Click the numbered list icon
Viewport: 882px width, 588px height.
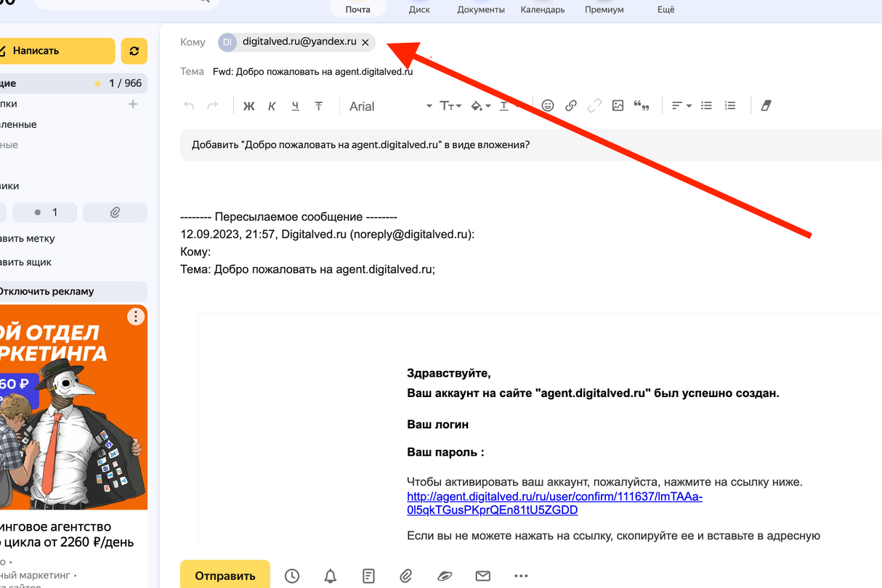click(730, 106)
